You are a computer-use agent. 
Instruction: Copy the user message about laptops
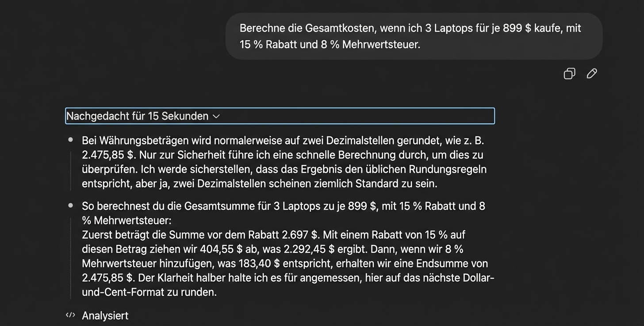click(569, 74)
